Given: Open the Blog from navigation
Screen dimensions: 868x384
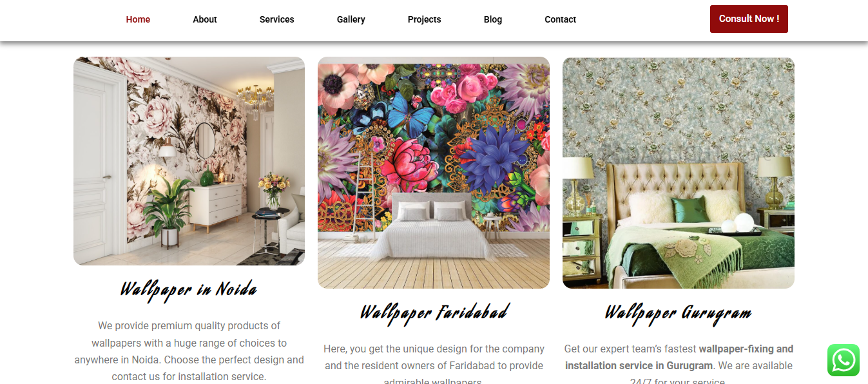Looking at the screenshot, I should click(493, 19).
